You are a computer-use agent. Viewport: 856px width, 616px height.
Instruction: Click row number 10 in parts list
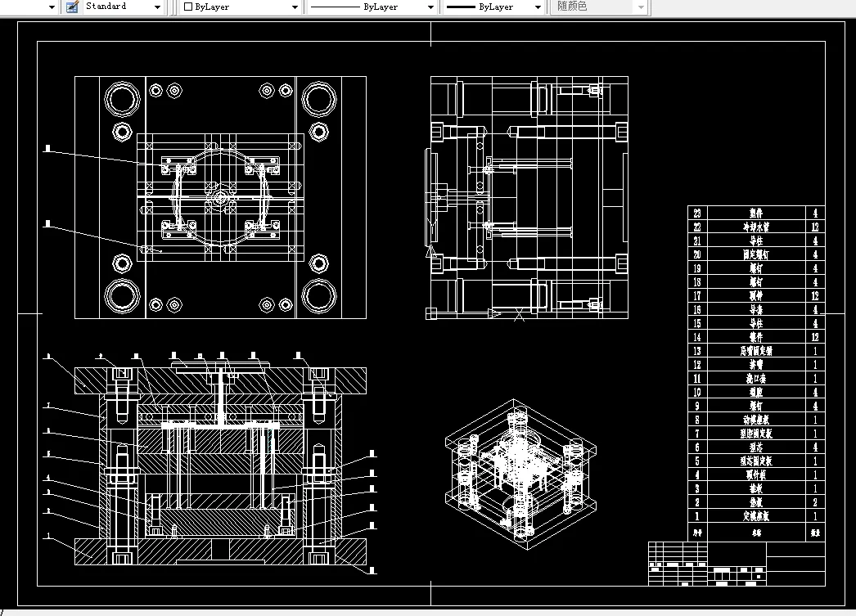tap(697, 393)
